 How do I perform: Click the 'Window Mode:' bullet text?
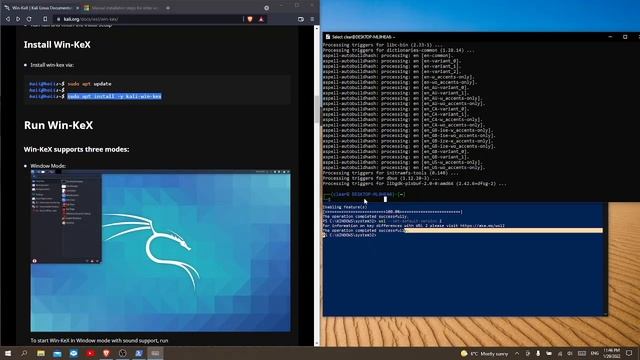pyautogui.click(x=48, y=166)
